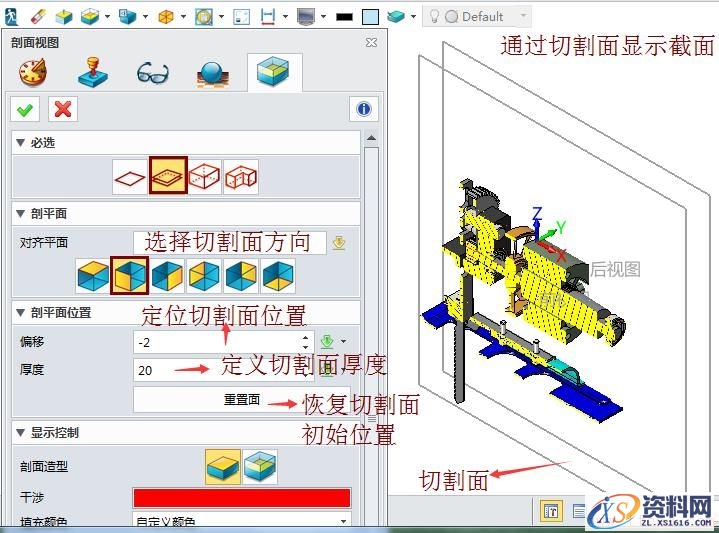Screen dimensions: 719x533
Task: Select first align plane cube with top yellow
Action: pos(93,276)
